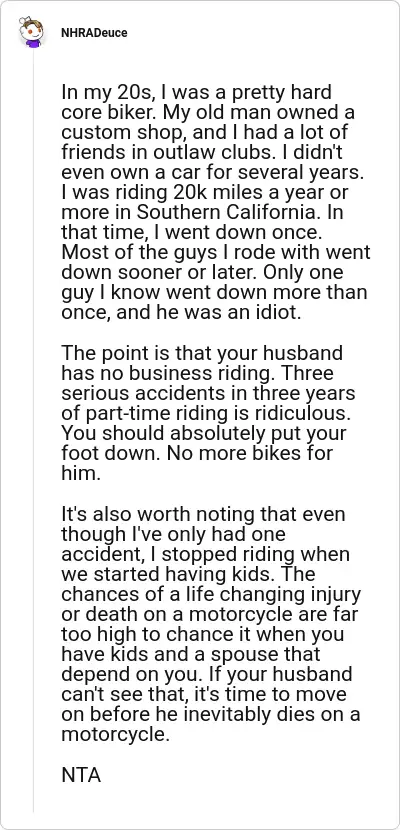Image resolution: width=400 pixels, height=830 pixels.
Task: Click the line "depend on you. If your husband"
Action: click(x=207, y=674)
